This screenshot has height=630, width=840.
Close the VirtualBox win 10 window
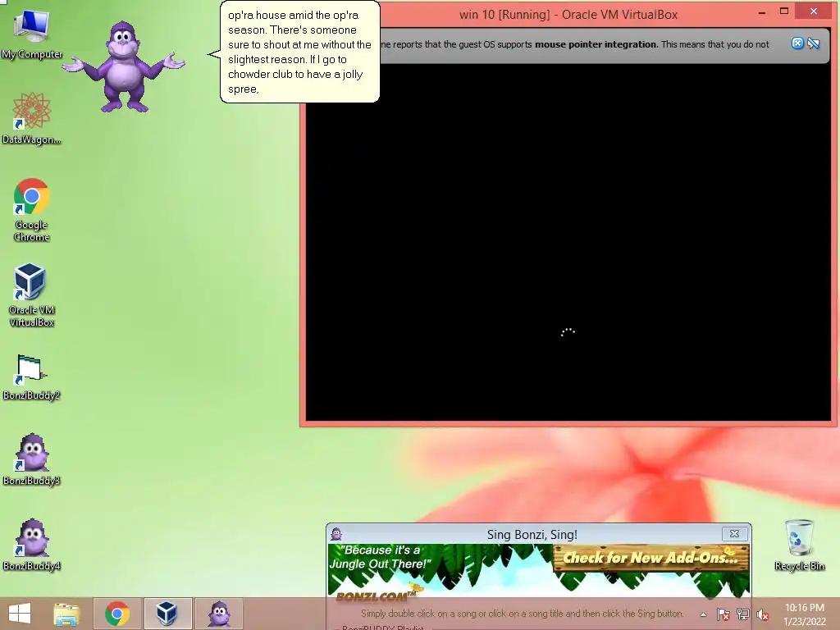tap(814, 11)
